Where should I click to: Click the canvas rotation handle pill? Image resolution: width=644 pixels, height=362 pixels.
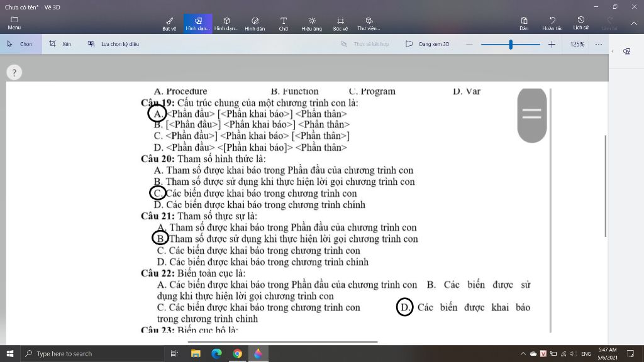coord(532,116)
